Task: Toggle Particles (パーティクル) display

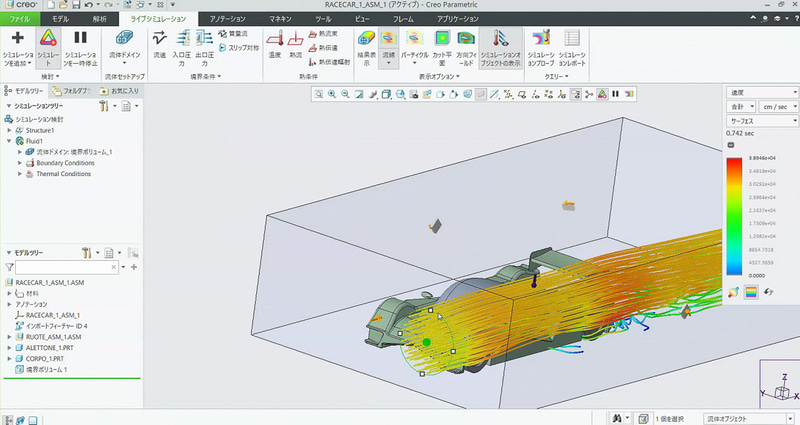Action: [414, 39]
